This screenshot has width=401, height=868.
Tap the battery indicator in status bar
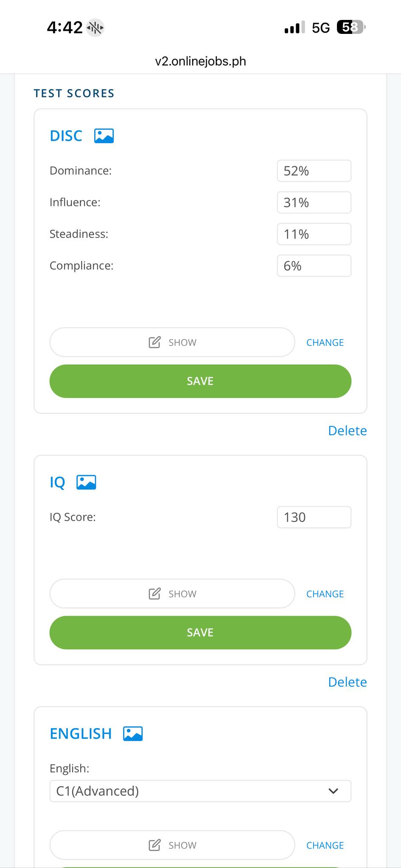pos(351,28)
